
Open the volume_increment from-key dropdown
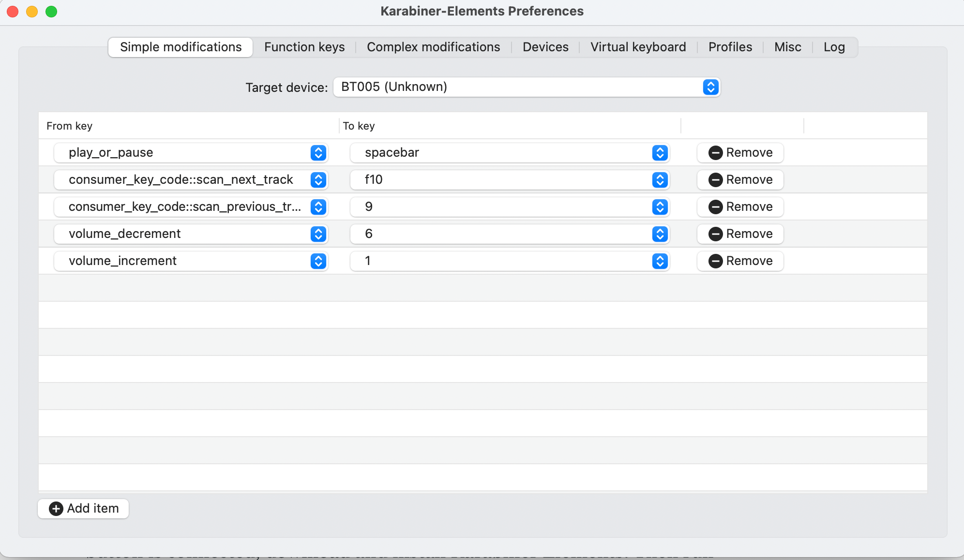[191, 261]
